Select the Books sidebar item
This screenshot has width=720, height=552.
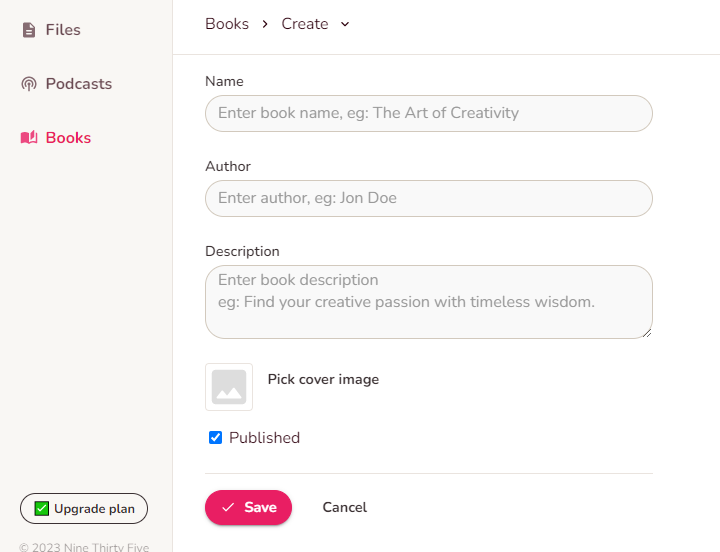click(68, 138)
